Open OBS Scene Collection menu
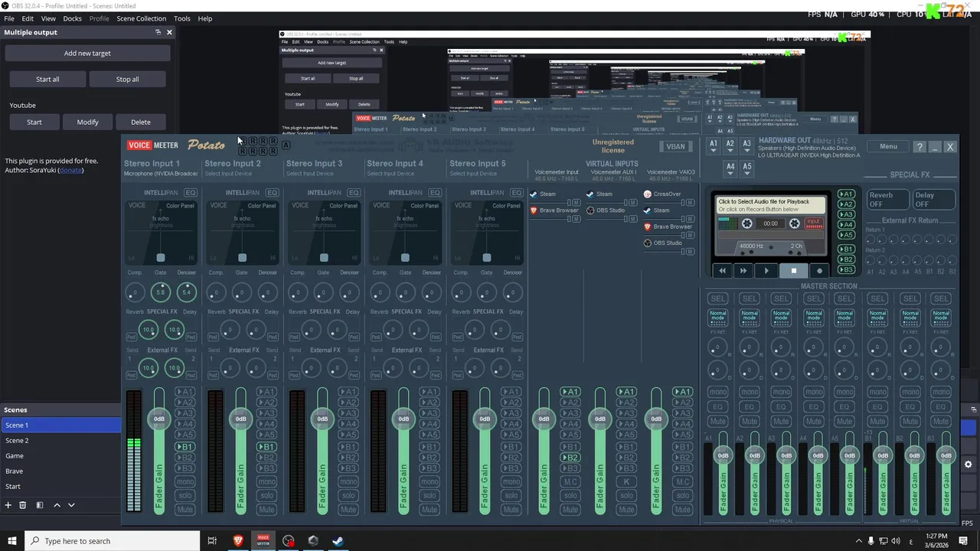The height and width of the screenshot is (551, 980). pyautogui.click(x=141, y=18)
